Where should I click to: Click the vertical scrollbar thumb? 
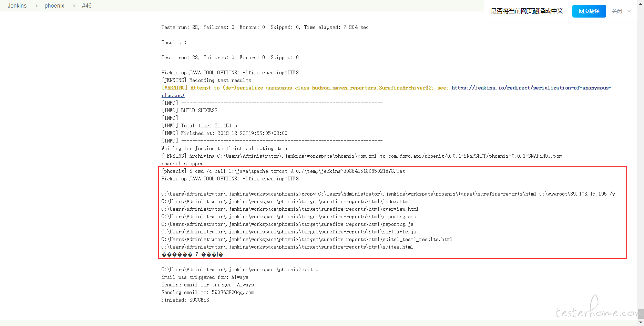click(x=641, y=314)
